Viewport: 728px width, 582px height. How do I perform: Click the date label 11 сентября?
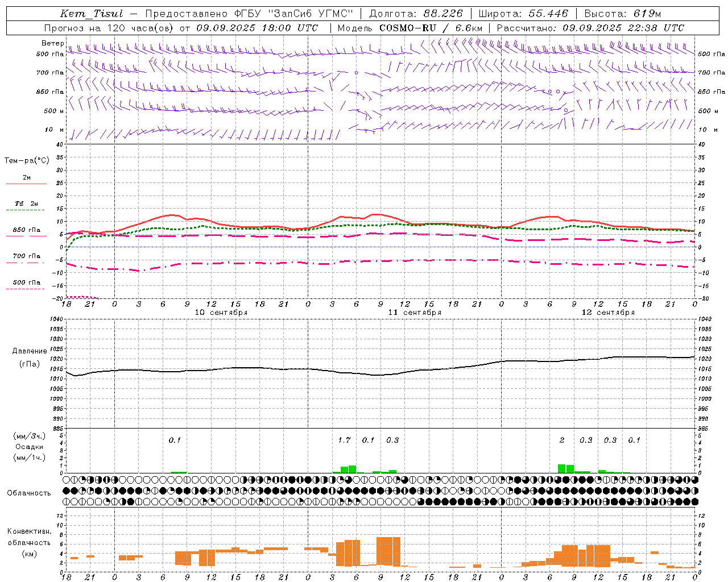(x=415, y=313)
